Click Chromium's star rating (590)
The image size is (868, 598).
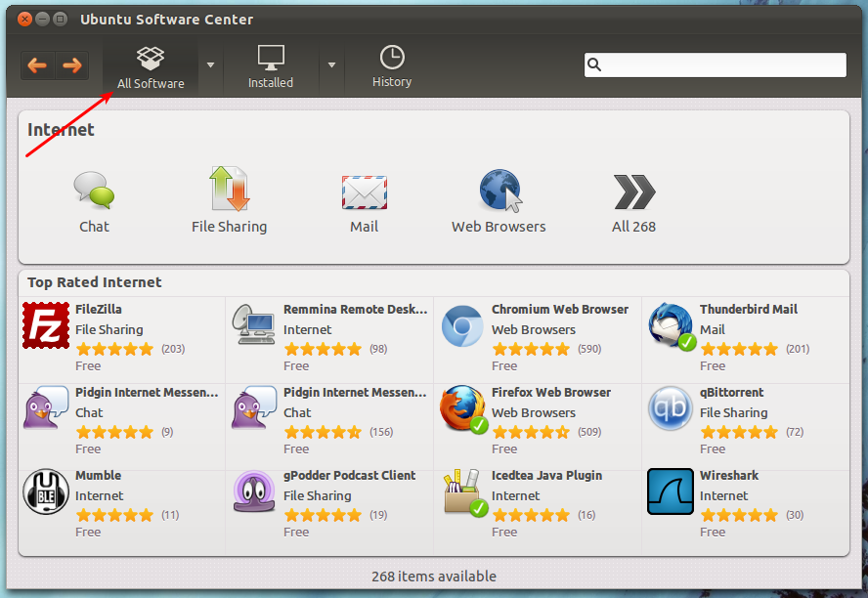pos(531,349)
